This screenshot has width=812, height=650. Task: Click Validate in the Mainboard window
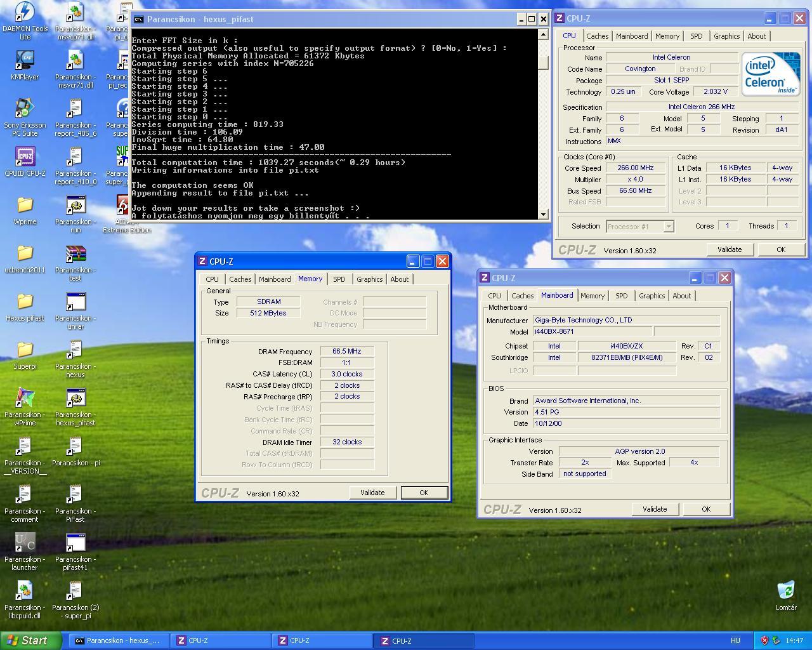(x=655, y=509)
